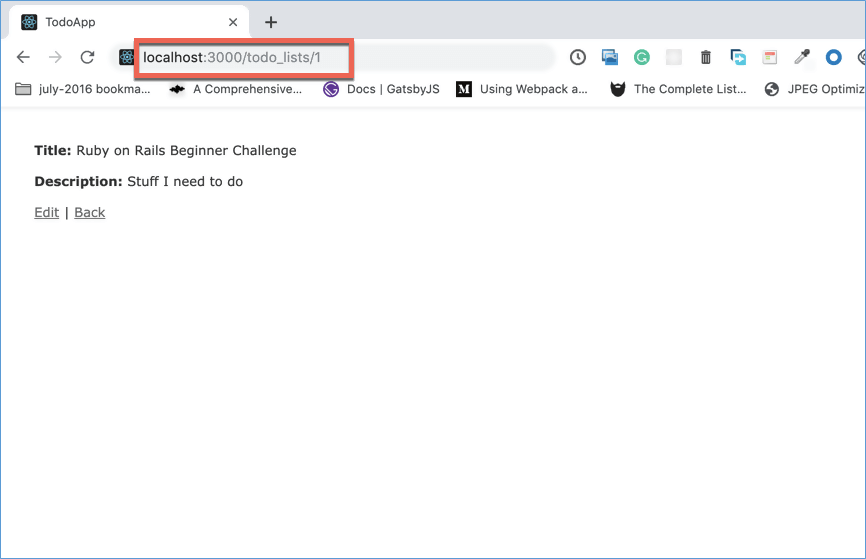Click the Edit link

(46, 213)
